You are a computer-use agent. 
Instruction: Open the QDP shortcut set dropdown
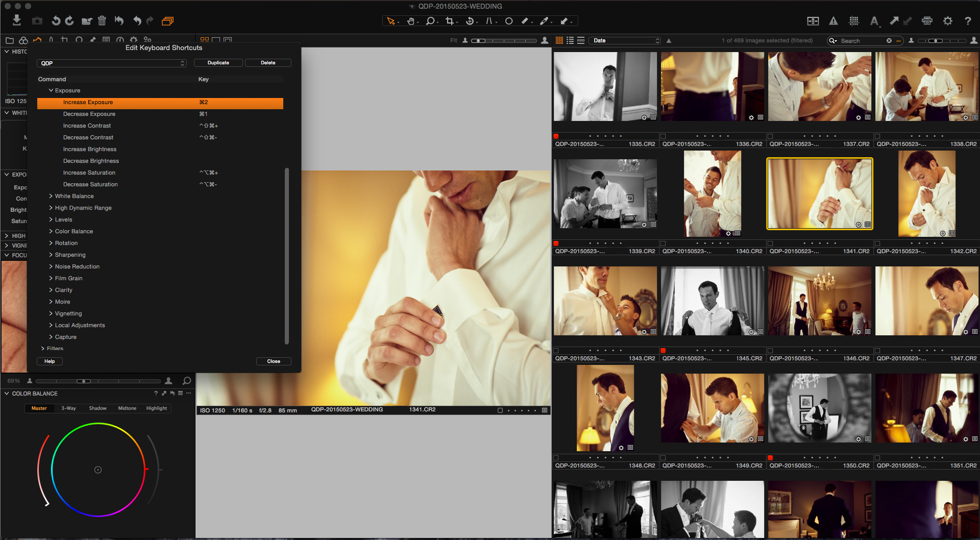coord(112,63)
